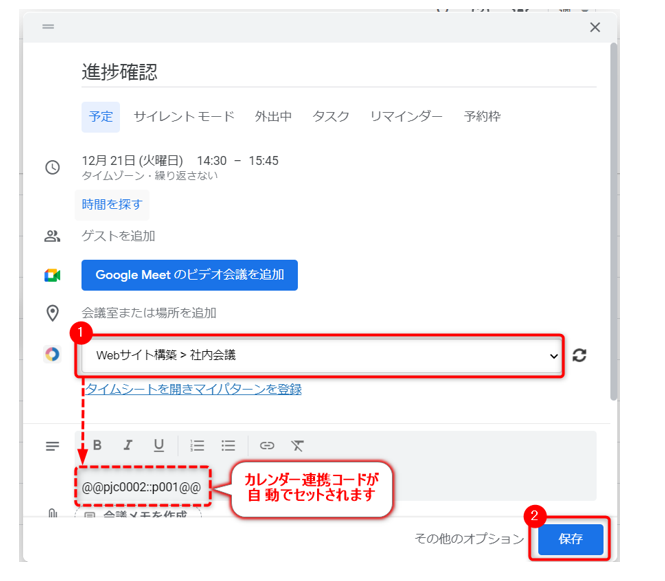Viewport: 665px width, 581px height.
Task: Toggle bold formatting
Action: point(97,445)
